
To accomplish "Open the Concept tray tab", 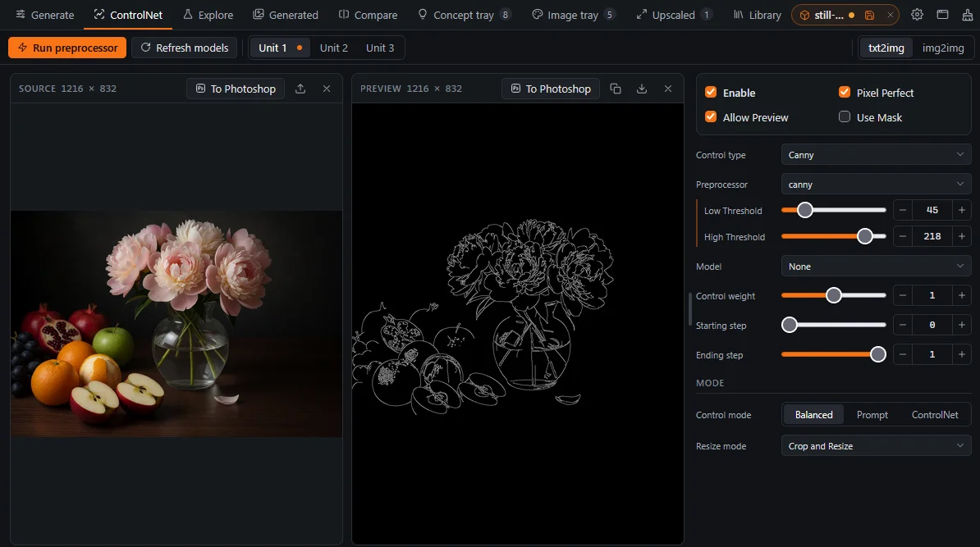I will [464, 15].
